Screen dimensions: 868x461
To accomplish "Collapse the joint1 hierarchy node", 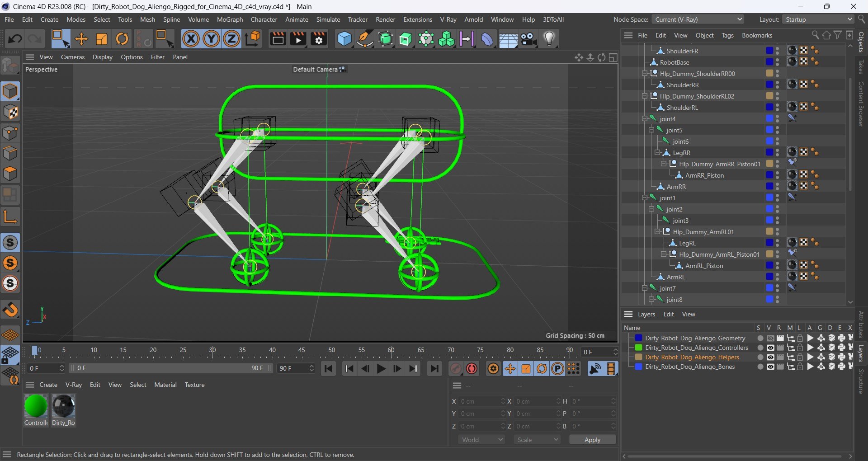I will pos(645,198).
